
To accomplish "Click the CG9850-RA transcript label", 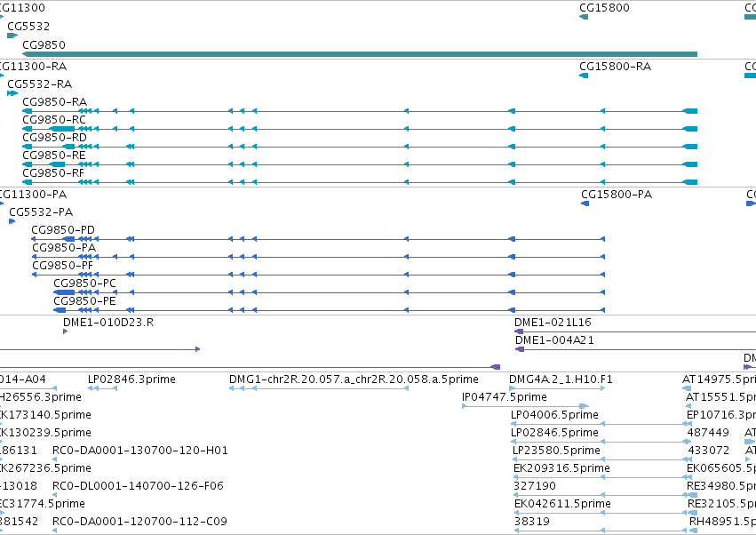I will click(54, 102).
